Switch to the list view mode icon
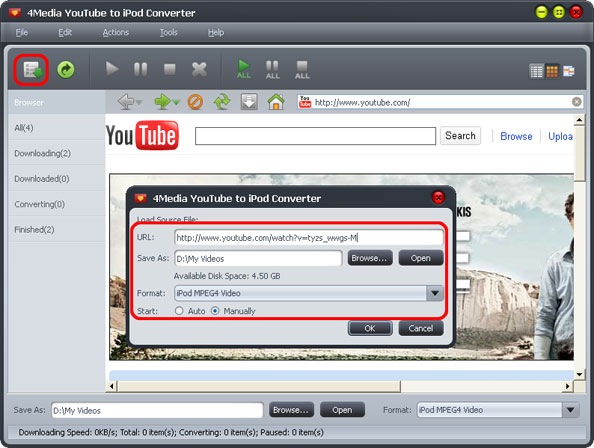Viewport: 594px width, 448px height. (x=536, y=71)
